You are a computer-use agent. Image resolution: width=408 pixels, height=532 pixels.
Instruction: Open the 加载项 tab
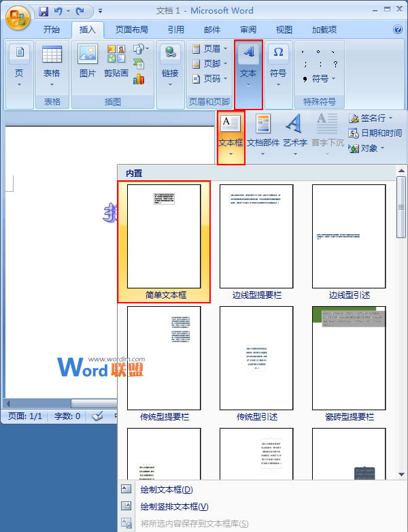tap(324, 29)
